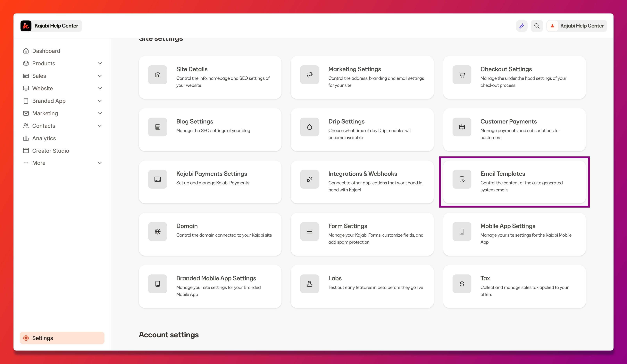Open Creator Studio in the sidebar
The height and width of the screenshot is (364, 627).
coord(62,151)
